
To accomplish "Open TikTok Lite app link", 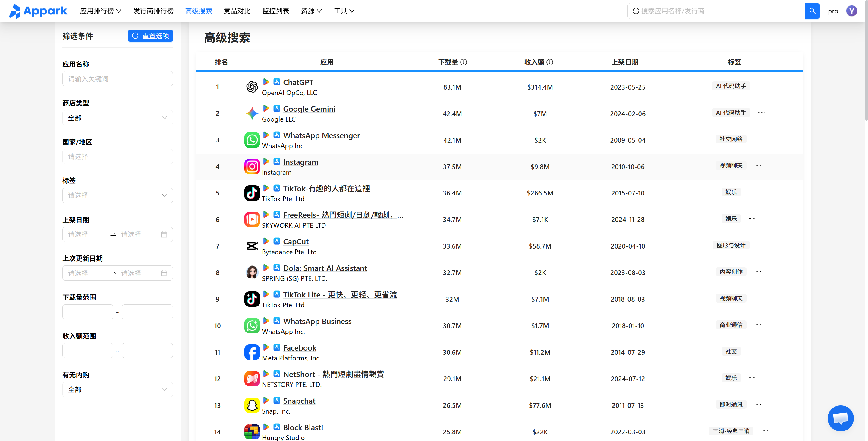I will click(343, 295).
